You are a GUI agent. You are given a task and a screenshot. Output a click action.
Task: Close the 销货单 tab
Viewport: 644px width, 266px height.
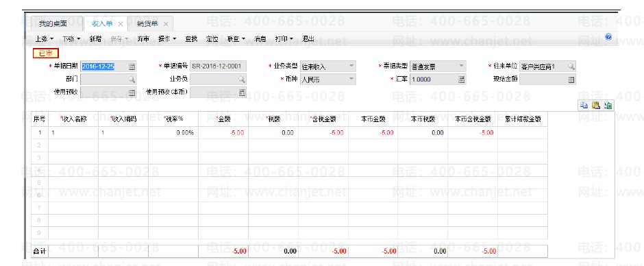pyautogui.click(x=166, y=24)
